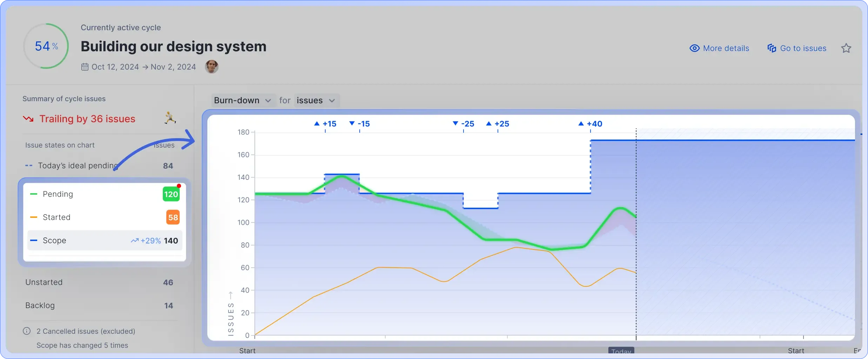
Task: Click the Go to issues stacked icon
Action: [772, 48]
